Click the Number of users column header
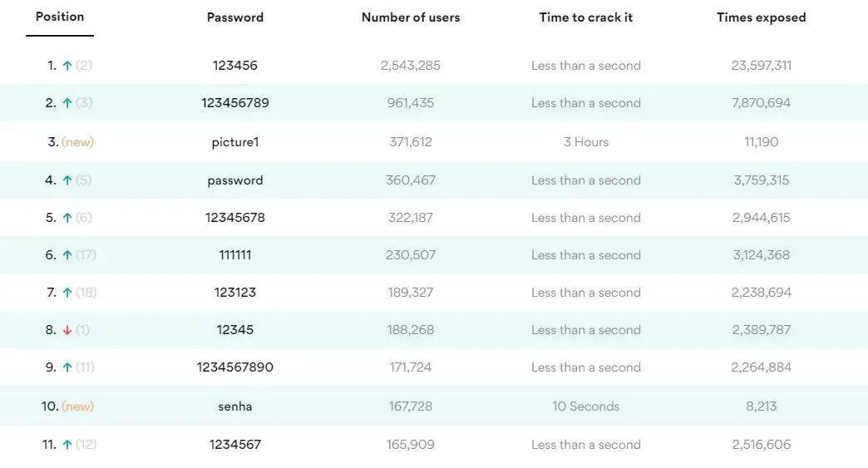This screenshot has width=868, height=468. pyautogui.click(x=411, y=17)
